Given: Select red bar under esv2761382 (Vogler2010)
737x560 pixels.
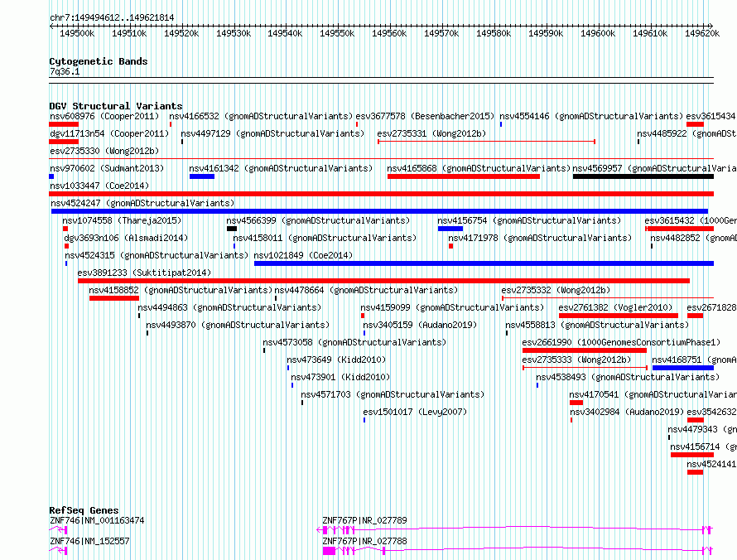Looking at the screenshot, I should [618, 316].
